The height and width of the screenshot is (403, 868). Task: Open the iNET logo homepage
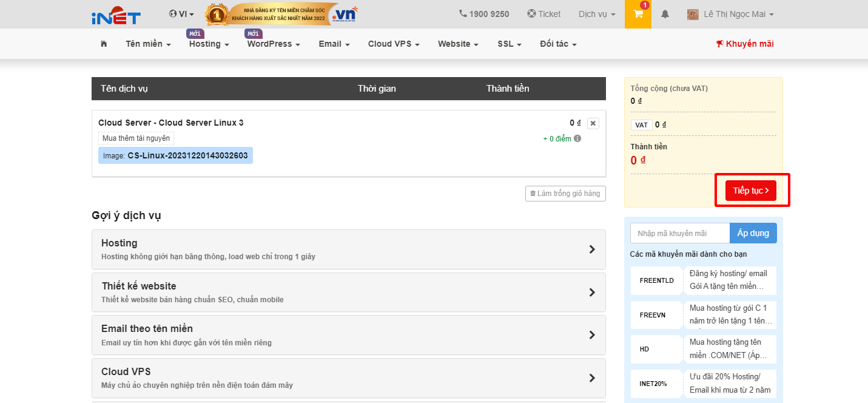tap(116, 15)
